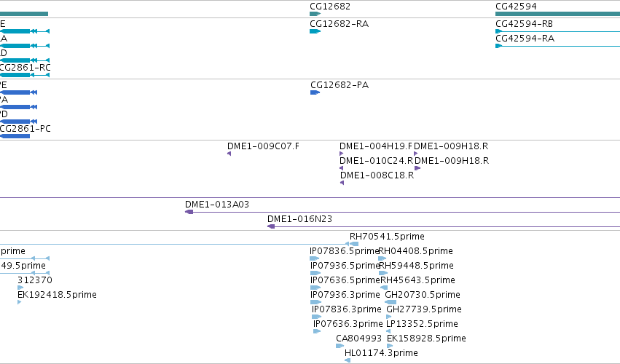The image size is (620, 364).
Task: Select the CG42594-RB transcript start
Action: point(498,31)
